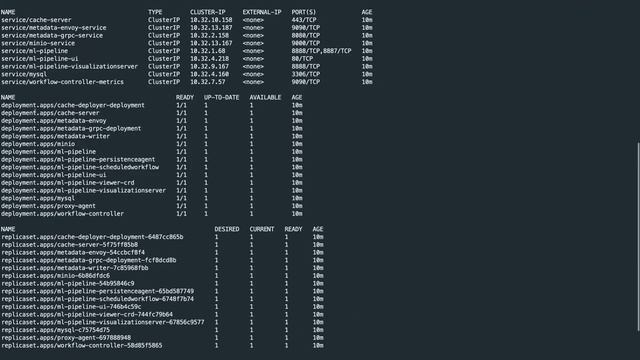The image size is (640, 360).
Task: Click 10m age of replicaset.apps/workflow-controller
Action: [x=318, y=346]
